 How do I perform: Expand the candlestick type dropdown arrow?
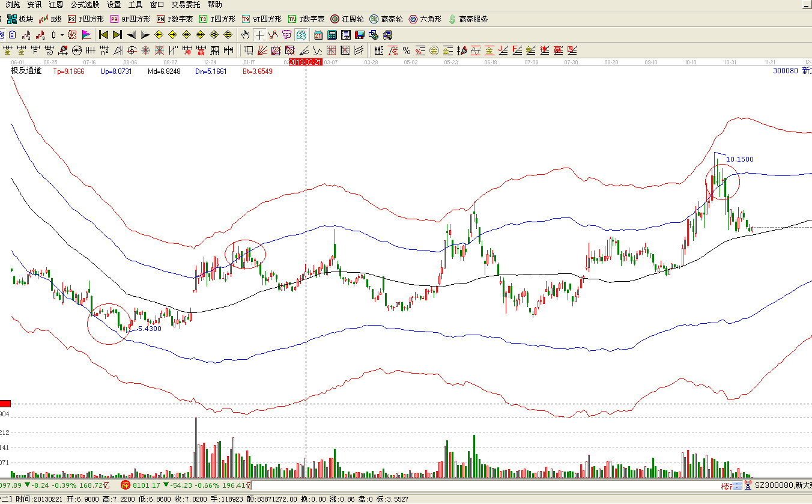(x=61, y=35)
